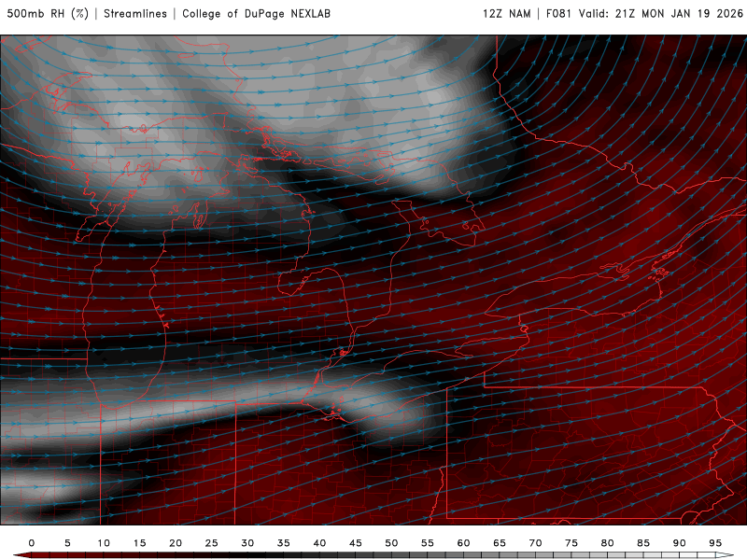Click the '25' label on color scale

pos(212,543)
